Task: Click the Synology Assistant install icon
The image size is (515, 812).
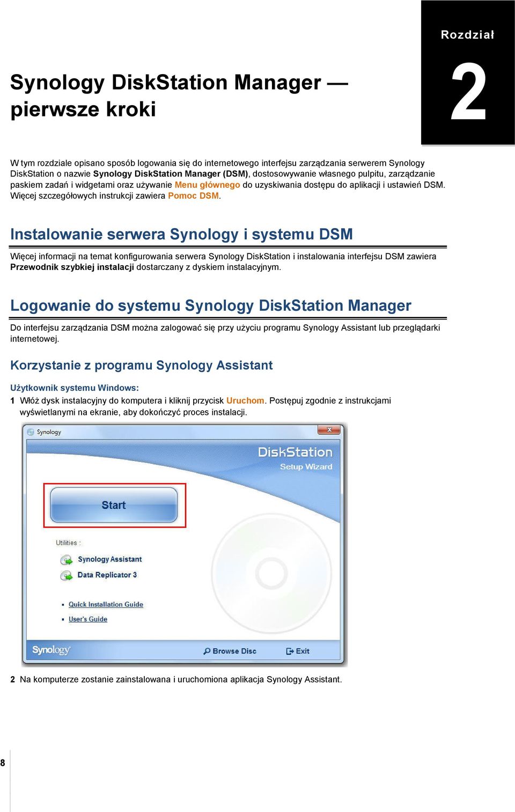Action: coord(67,560)
